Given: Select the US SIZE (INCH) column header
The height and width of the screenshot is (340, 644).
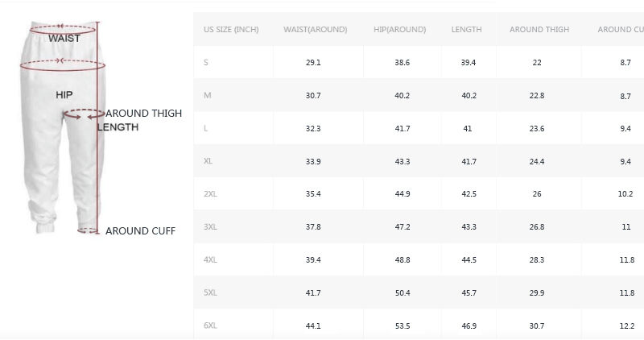Looking at the screenshot, I should (x=231, y=30).
